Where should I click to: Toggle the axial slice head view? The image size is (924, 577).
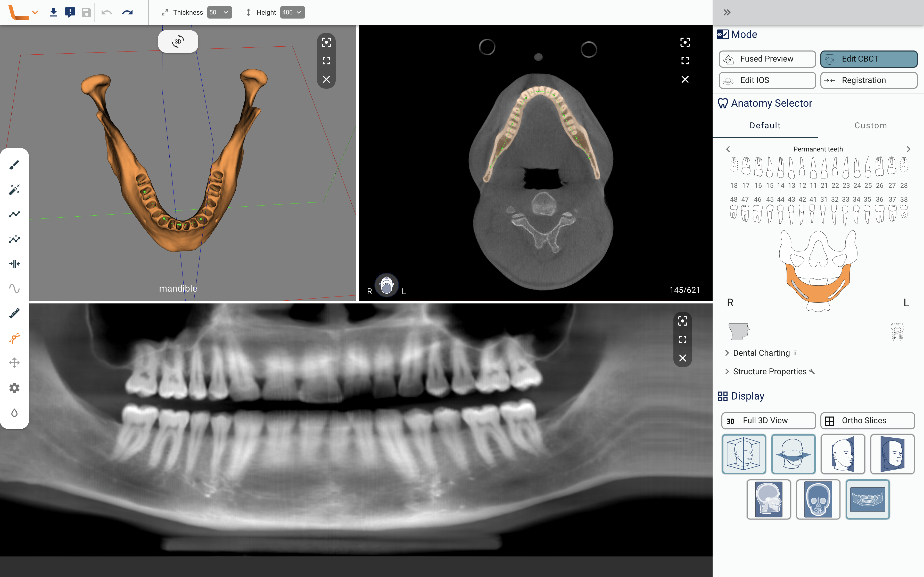[793, 454]
